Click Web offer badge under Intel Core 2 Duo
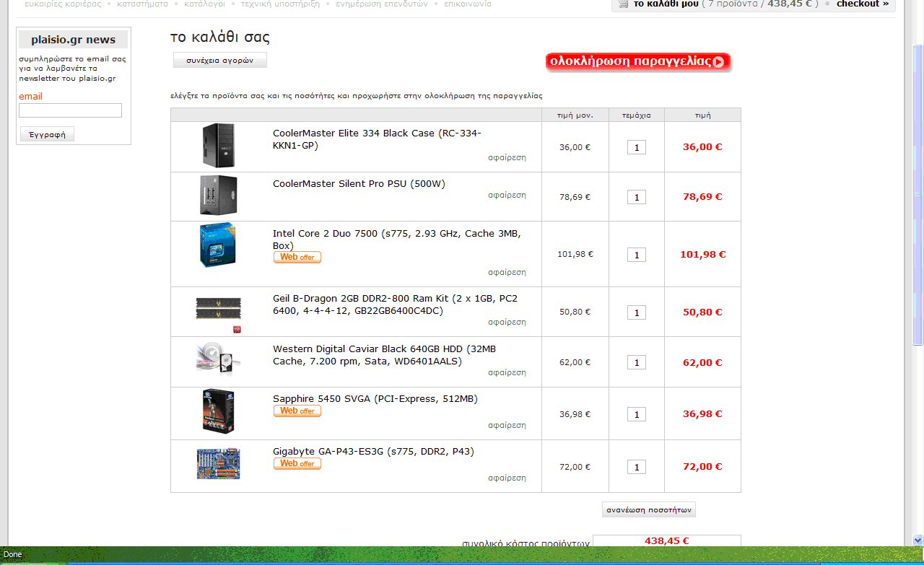 point(297,257)
